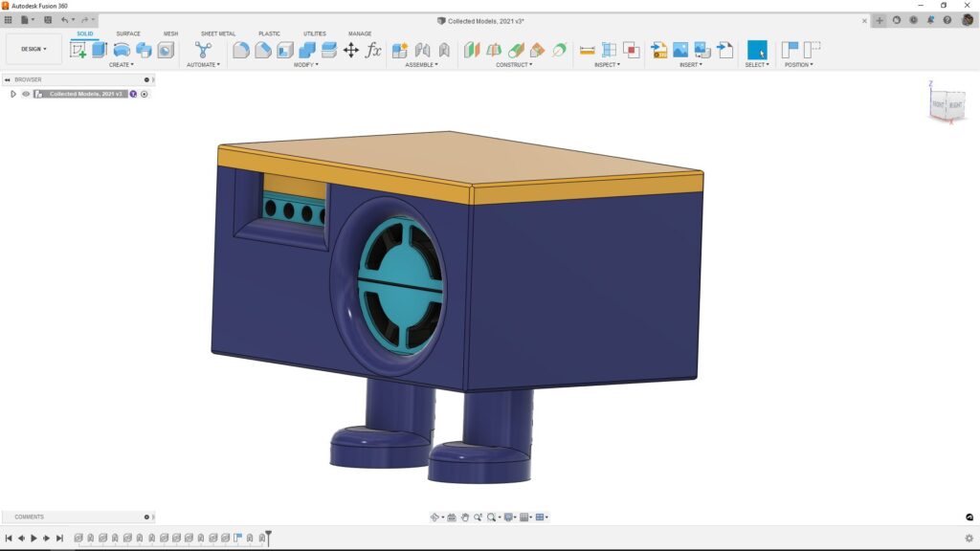Create an Offset Plane
Viewport: 980px width, 551px height.
[x=472, y=50]
